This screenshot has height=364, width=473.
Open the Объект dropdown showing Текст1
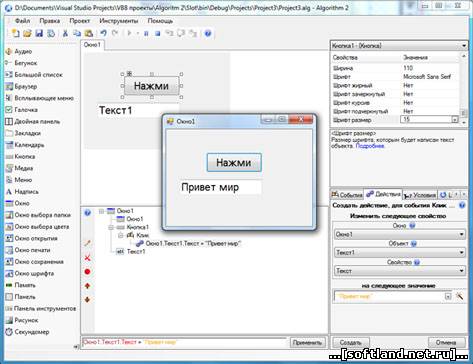pos(399,252)
